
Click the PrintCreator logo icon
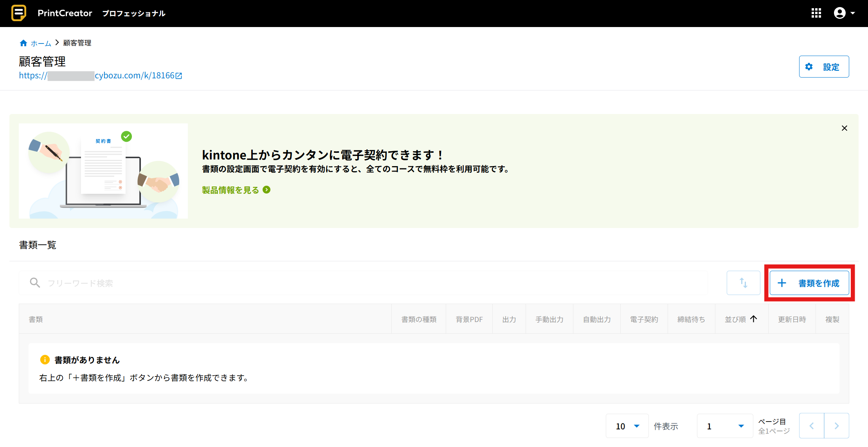18,13
